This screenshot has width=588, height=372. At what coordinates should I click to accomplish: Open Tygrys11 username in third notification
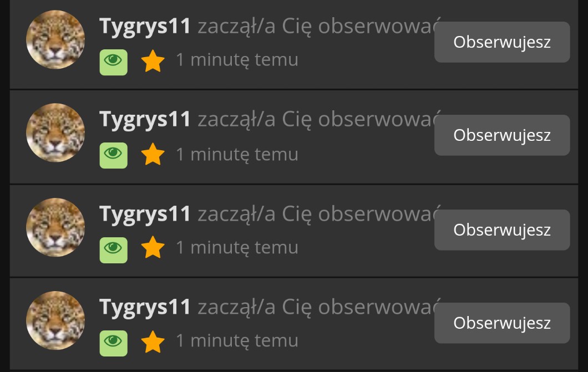[145, 215]
